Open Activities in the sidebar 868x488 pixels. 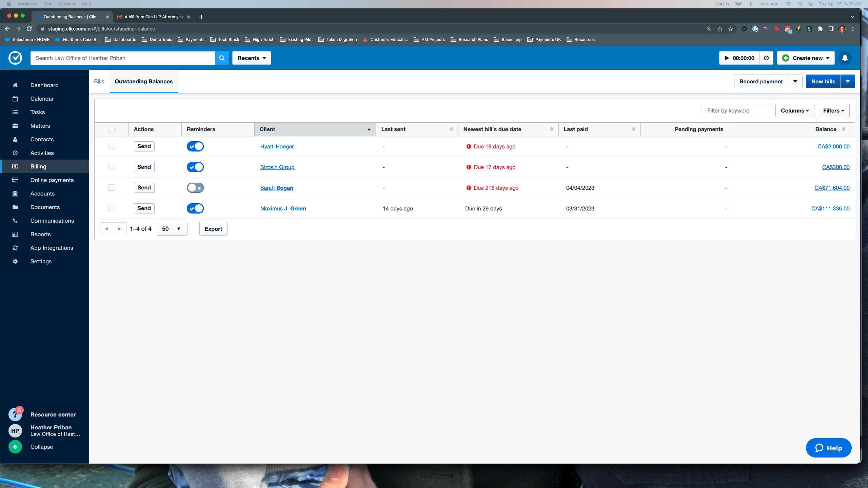tap(44, 153)
